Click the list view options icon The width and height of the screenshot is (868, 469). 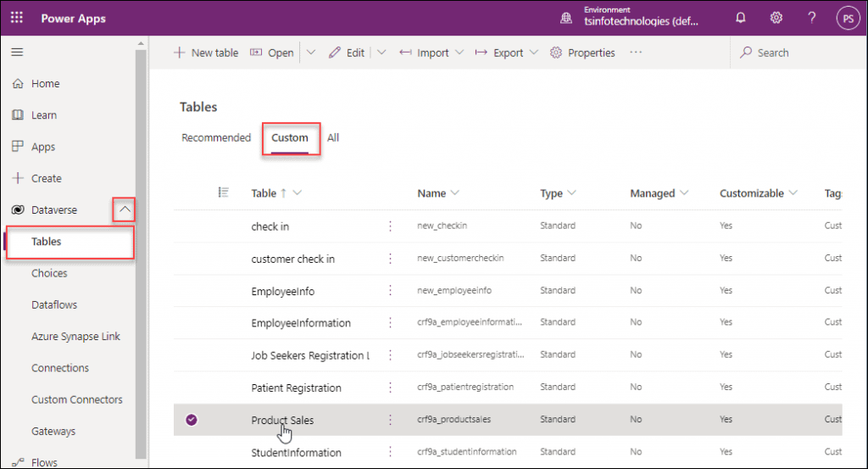(223, 193)
